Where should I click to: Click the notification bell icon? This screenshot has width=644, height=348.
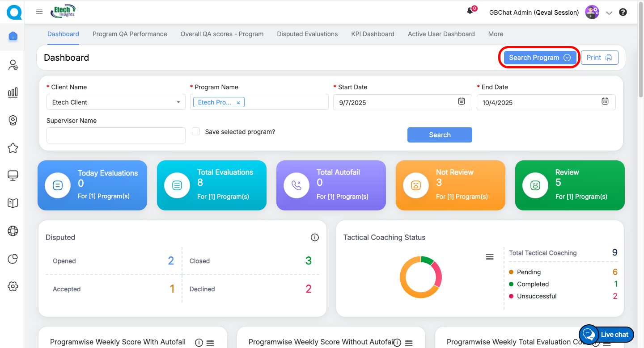pos(470,12)
